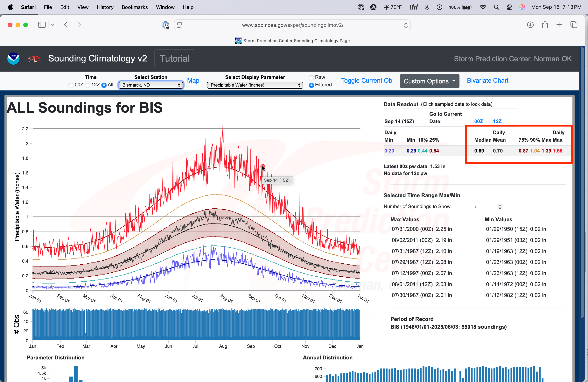Open new tab with plus icon
Viewport: 588px width, 382px height.
click(559, 25)
